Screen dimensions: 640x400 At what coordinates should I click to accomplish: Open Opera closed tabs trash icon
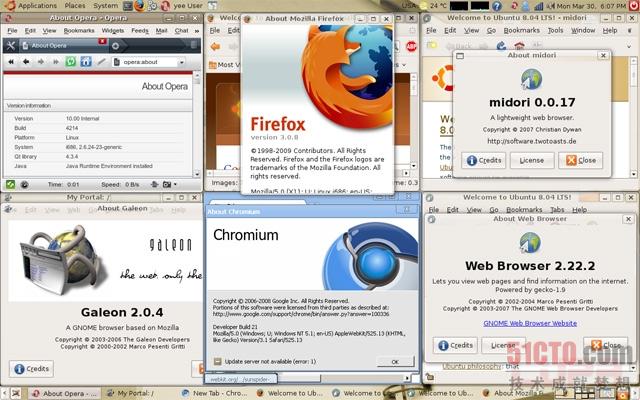pyautogui.click(x=193, y=45)
